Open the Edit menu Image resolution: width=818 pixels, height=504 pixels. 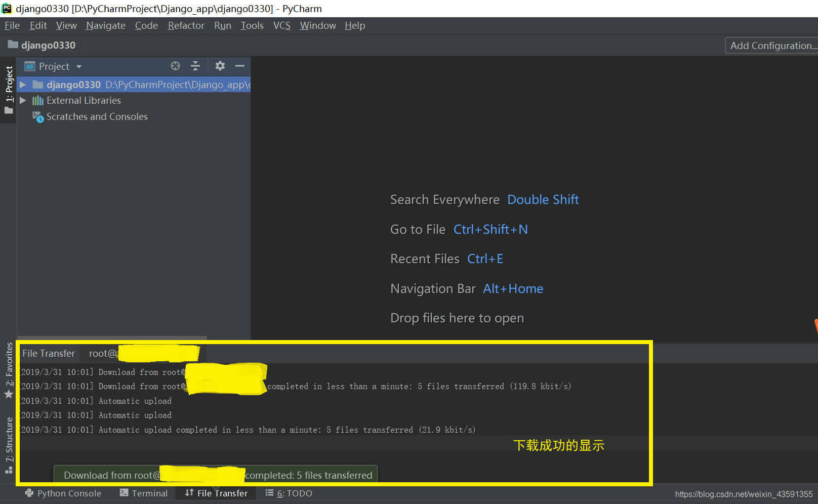tap(38, 25)
